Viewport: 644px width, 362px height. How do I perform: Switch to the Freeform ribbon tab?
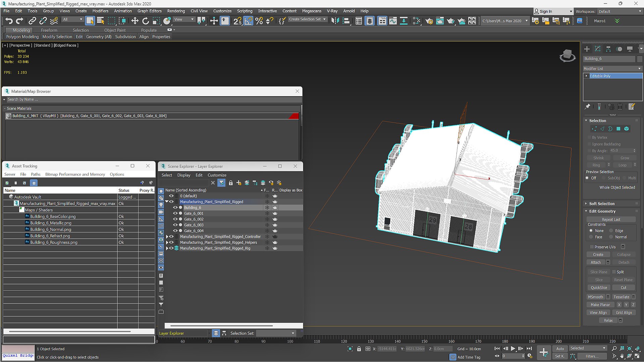click(49, 30)
